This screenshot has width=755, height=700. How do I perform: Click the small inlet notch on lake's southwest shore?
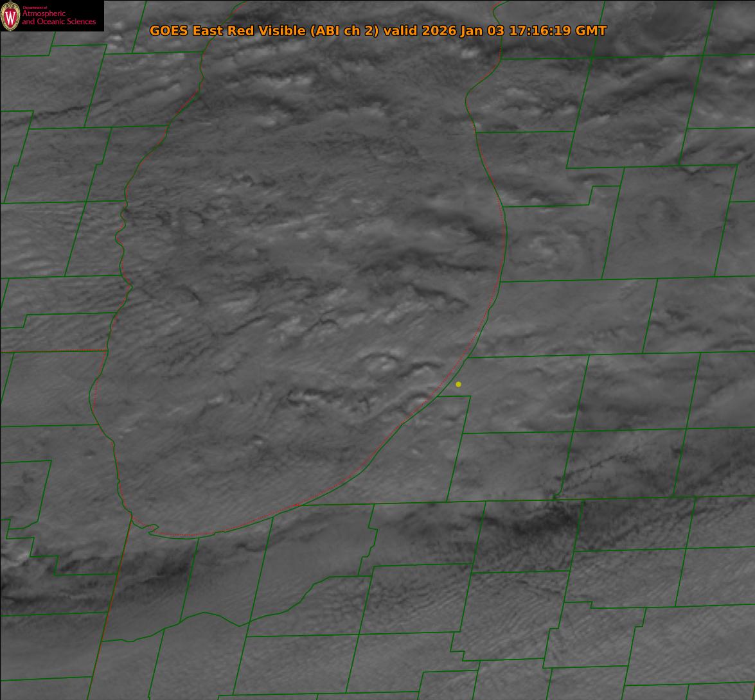pyautogui.click(x=152, y=528)
